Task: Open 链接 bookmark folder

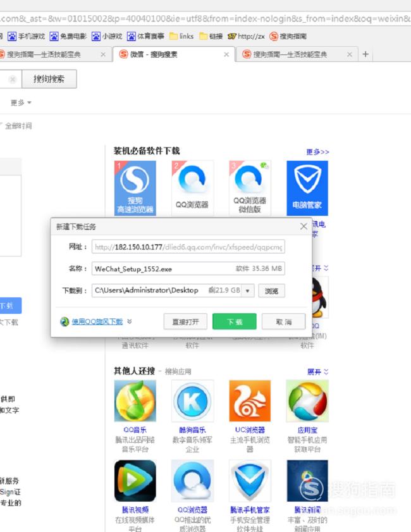Action: tap(211, 36)
